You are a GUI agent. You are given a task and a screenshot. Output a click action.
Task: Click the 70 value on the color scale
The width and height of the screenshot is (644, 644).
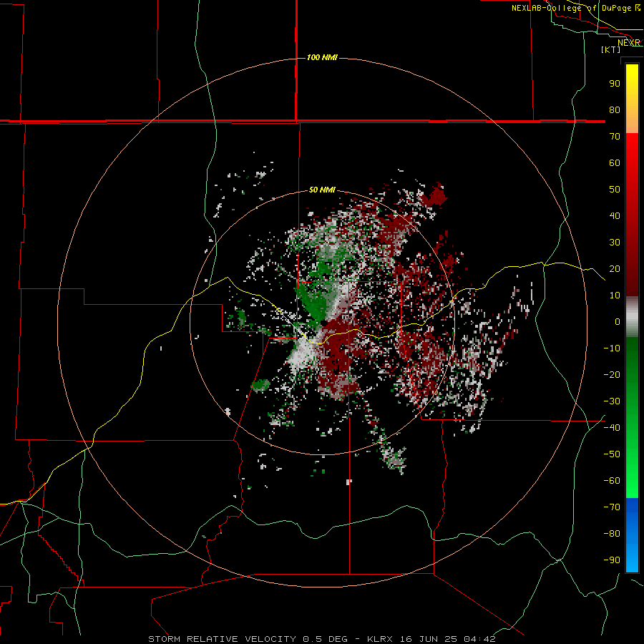click(x=615, y=137)
